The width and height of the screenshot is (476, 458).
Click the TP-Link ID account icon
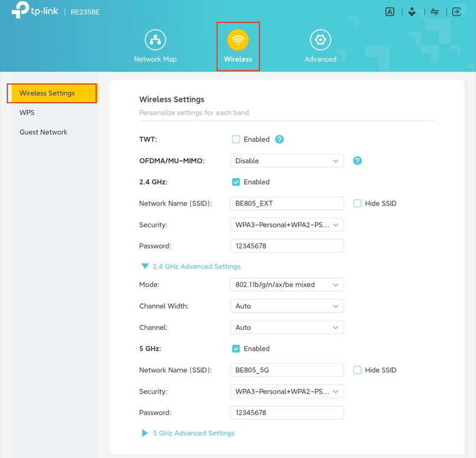(412, 12)
